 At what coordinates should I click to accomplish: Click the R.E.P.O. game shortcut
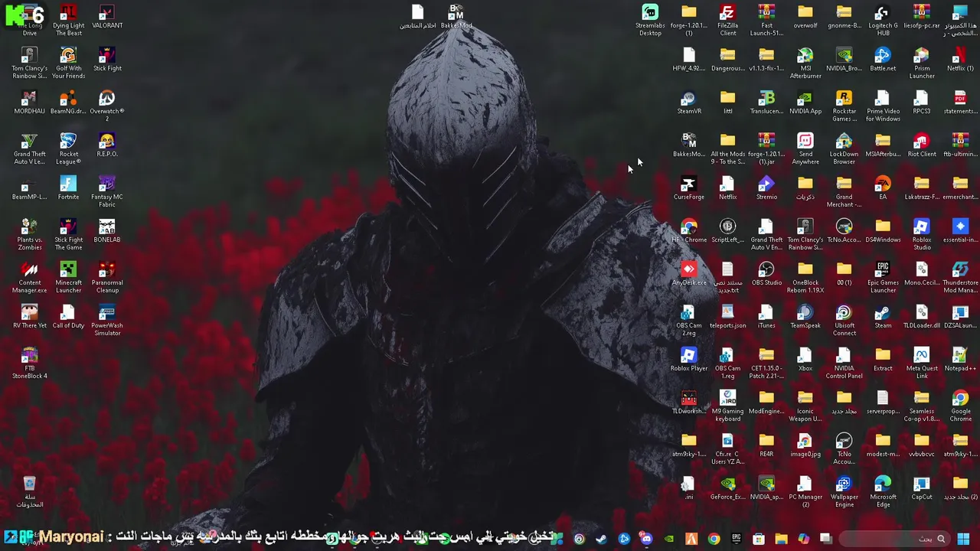point(107,145)
